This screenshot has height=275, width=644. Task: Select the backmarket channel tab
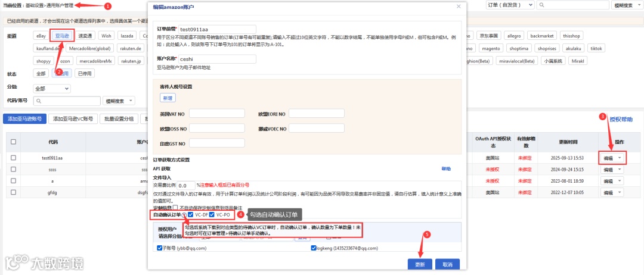tap(541, 36)
